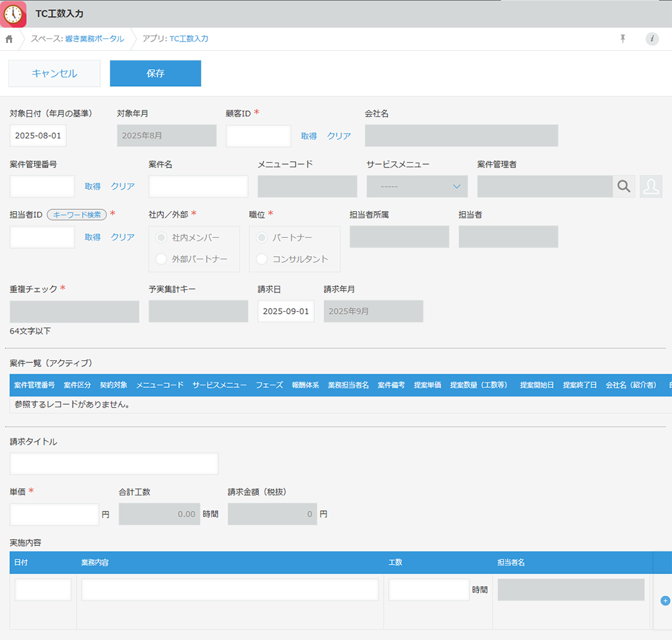The image size is (672, 640).
Task: Open the TC工数入力 app breadcrumb link
Action: tap(189, 39)
